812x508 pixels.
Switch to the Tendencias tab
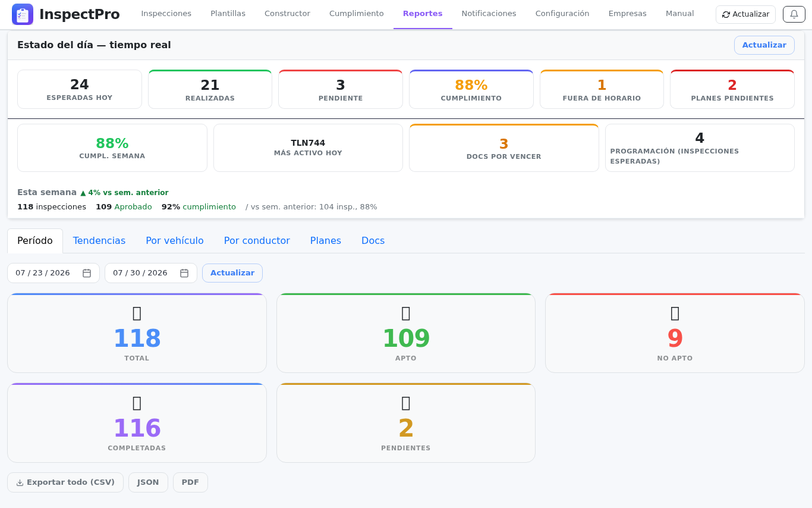point(99,241)
